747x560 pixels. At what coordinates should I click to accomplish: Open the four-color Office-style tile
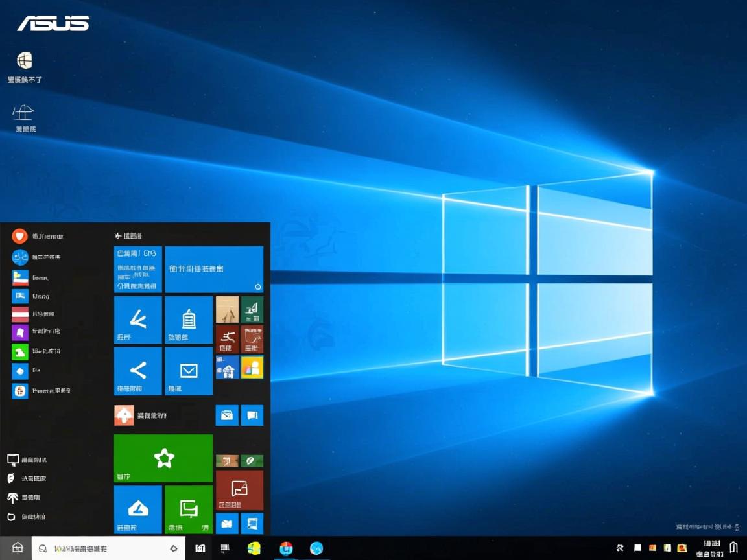(252, 367)
